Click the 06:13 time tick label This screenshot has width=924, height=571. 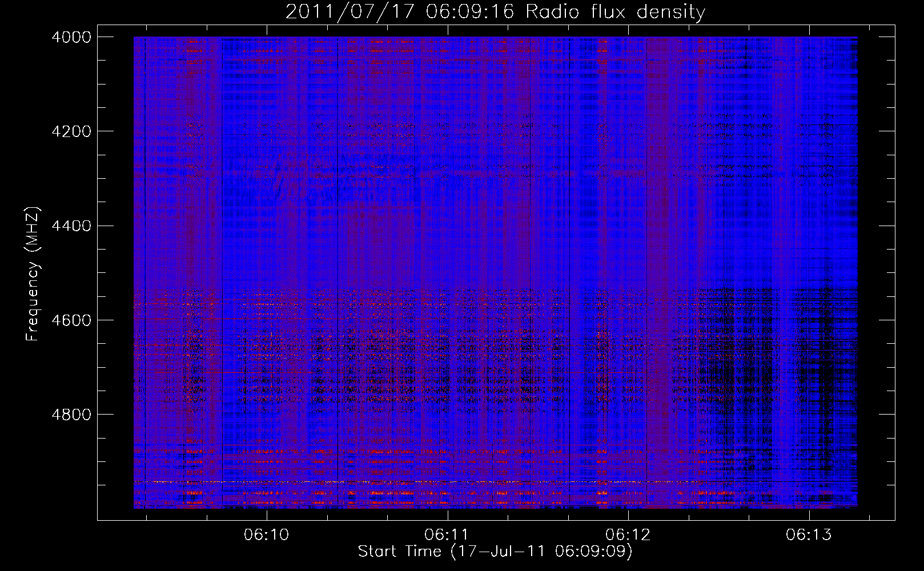(x=809, y=535)
